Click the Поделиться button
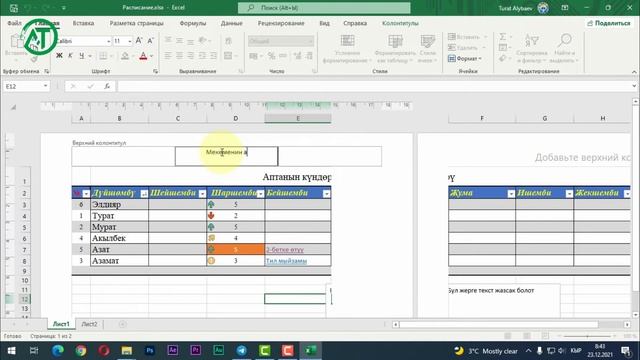The height and width of the screenshot is (360, 640). click(609, 23)
